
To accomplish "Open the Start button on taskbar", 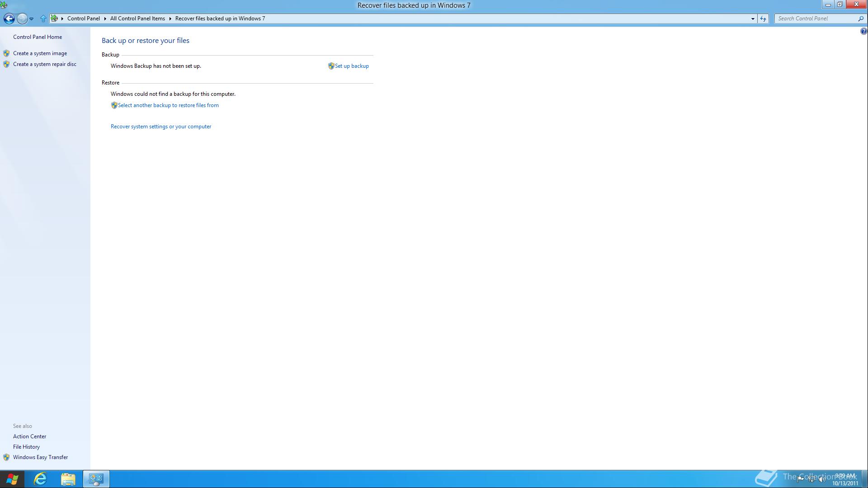I will 12,479.
